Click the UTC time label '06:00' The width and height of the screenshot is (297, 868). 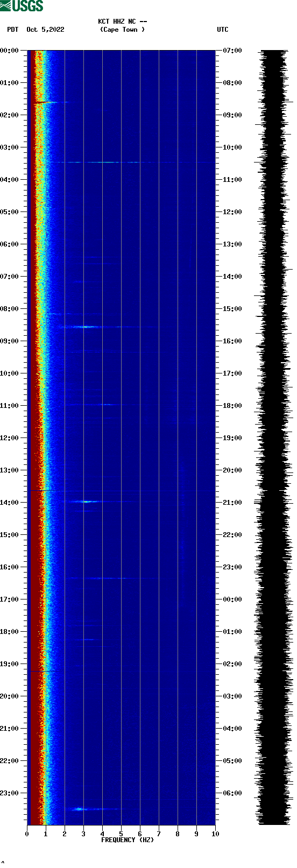232,793
